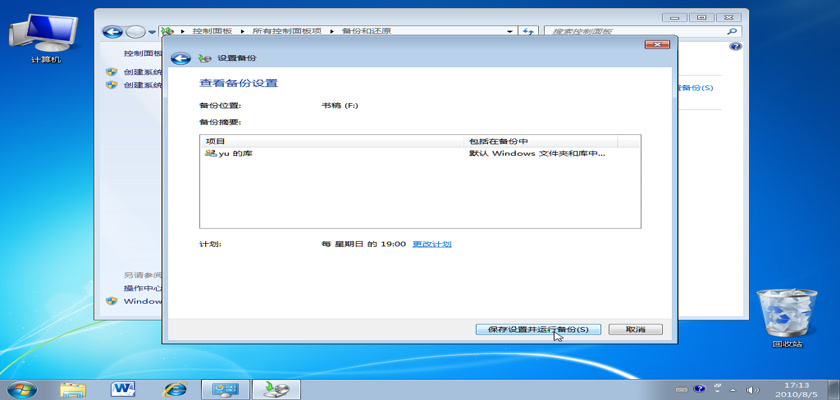Click the Start menu orb
Viewport: 840px width, 400px height.
pos(21,388)
